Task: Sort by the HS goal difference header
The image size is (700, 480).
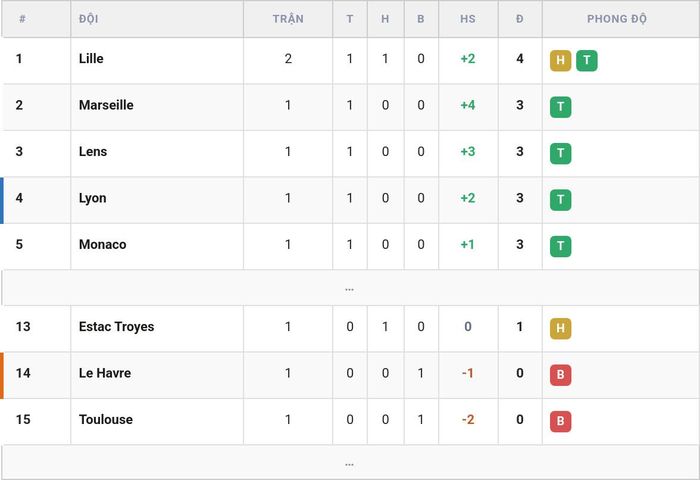Action: click(x=468, y=19)
